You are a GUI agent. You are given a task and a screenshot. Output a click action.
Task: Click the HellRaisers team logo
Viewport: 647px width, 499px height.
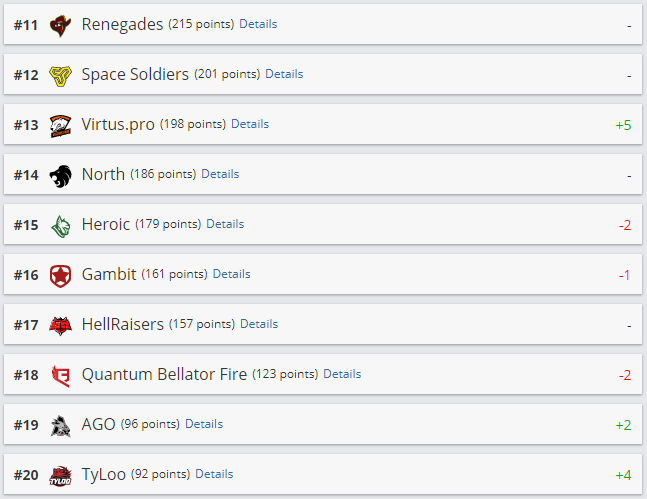[61, 324]
